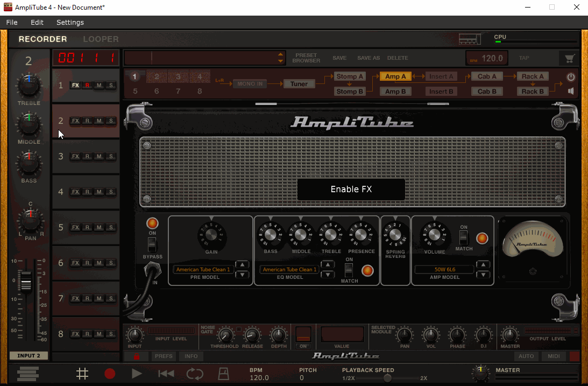
Task: Click the grid snap icon
Action: tap(82, 374)
